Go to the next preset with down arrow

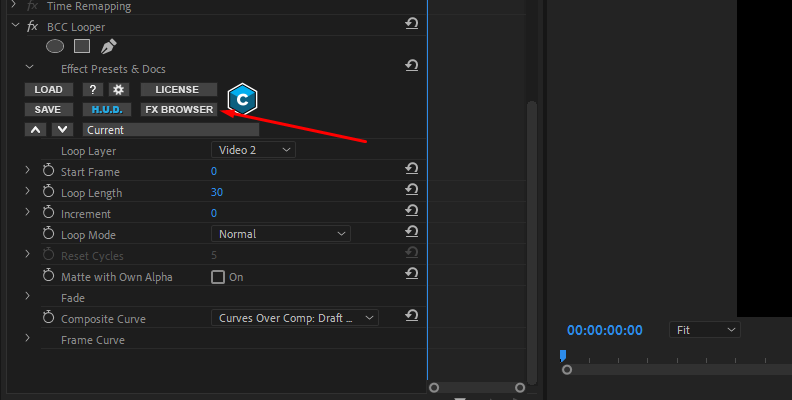coord(63,130)
